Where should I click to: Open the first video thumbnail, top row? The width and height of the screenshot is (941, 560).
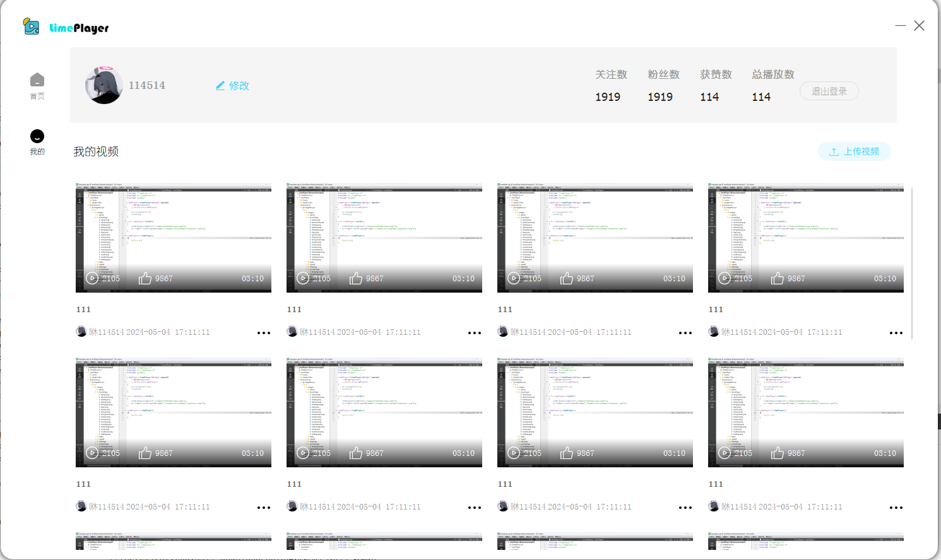tap(174, 238)
